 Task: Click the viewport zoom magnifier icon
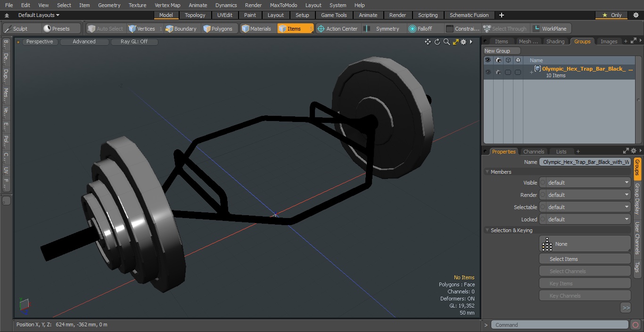[x=446, y=42]
